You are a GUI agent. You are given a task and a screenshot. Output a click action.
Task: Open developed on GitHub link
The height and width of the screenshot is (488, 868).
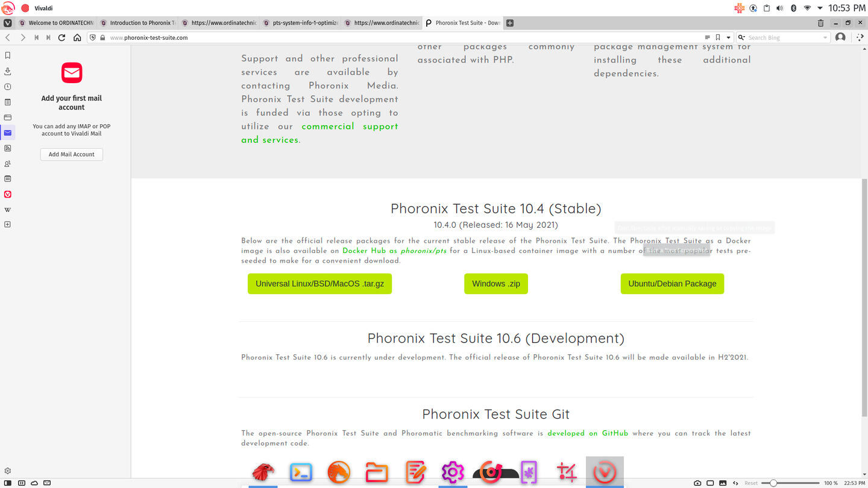tap(588, 433)
